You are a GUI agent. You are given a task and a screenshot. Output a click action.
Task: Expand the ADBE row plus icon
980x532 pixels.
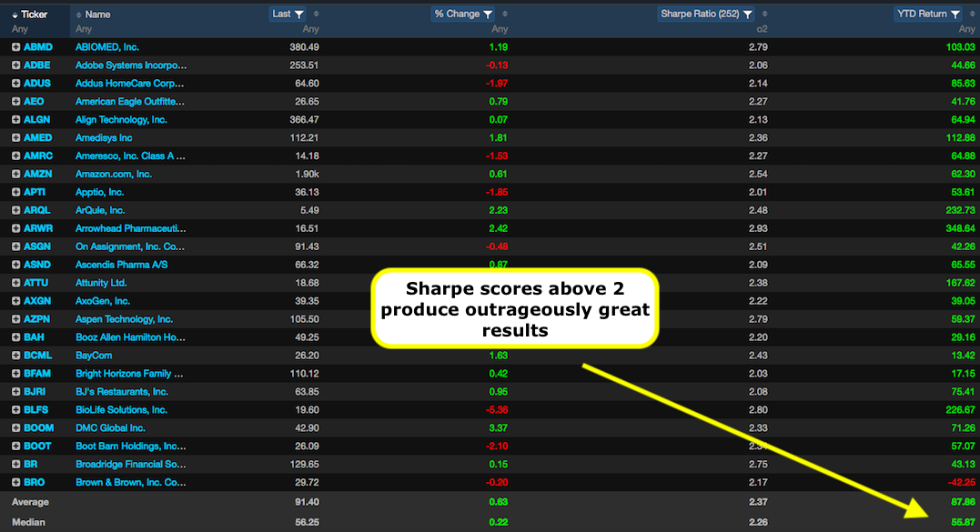[15, 65]
